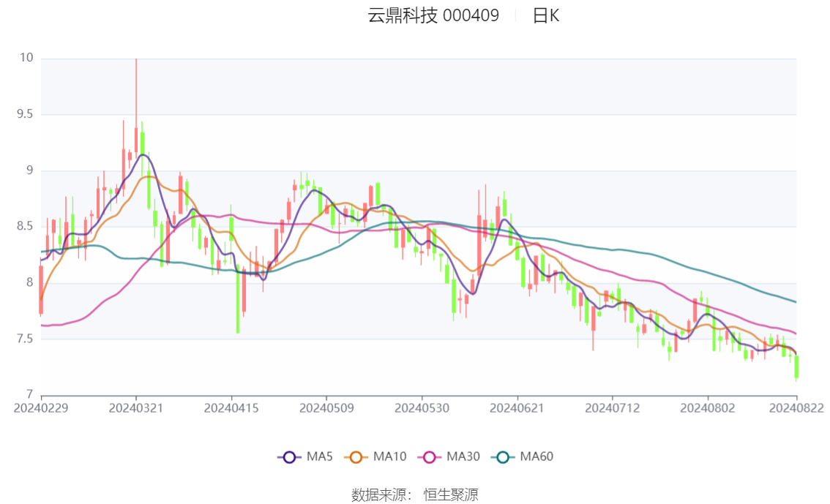Click the 20240822 date axis label
This screenshot has height=504, width=830.
coord(796,408)
